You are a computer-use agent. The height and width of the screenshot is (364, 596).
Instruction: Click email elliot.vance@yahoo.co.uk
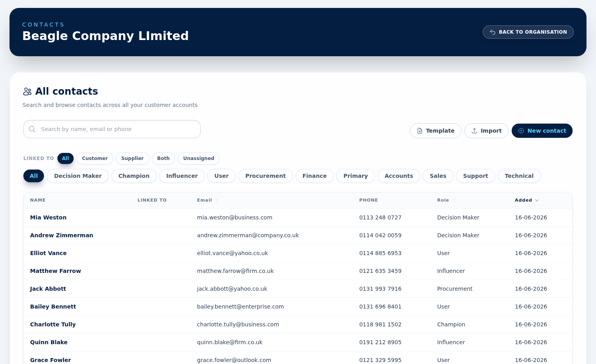point(232,253)
